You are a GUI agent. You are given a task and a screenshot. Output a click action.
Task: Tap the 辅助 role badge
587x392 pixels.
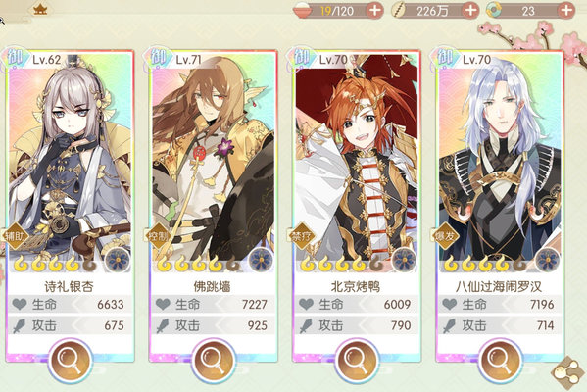point(16,236)
